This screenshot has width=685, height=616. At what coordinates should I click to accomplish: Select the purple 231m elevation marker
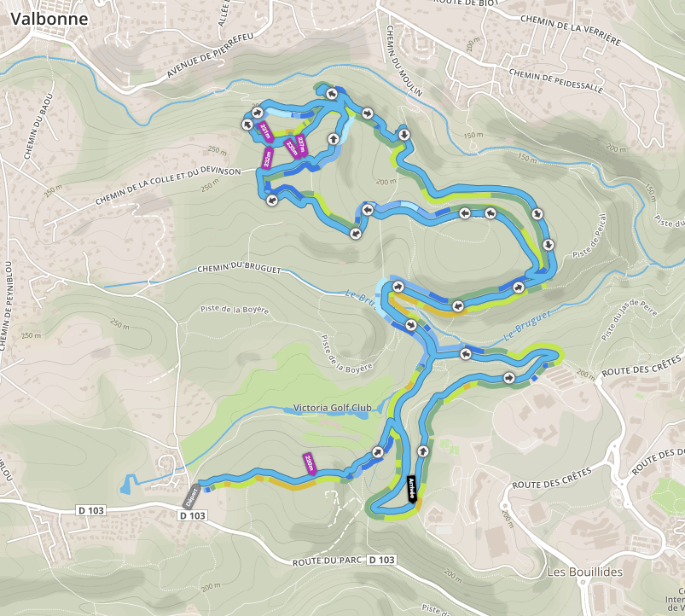coord(264,131)
